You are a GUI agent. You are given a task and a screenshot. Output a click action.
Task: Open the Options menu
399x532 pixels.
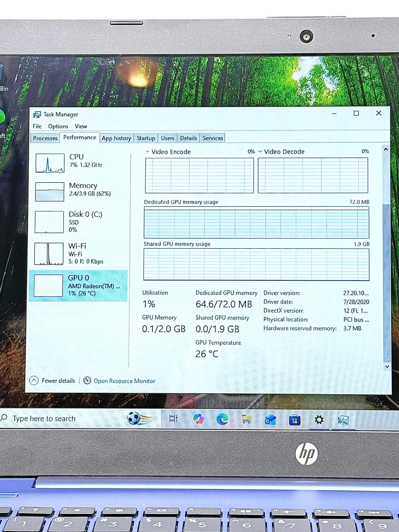point(58,126)
